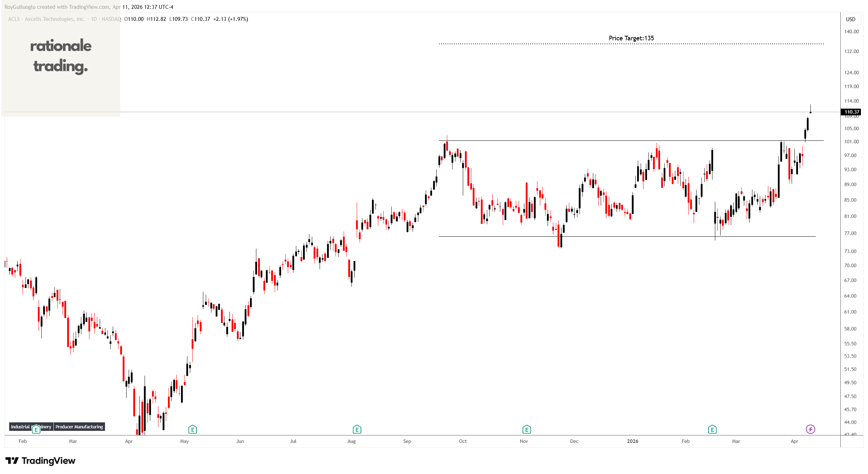Click the ACLS Axcelis Technologies symbol title
Image resolution: width=868 pixels, height=474 pixels.
(46, 19)
